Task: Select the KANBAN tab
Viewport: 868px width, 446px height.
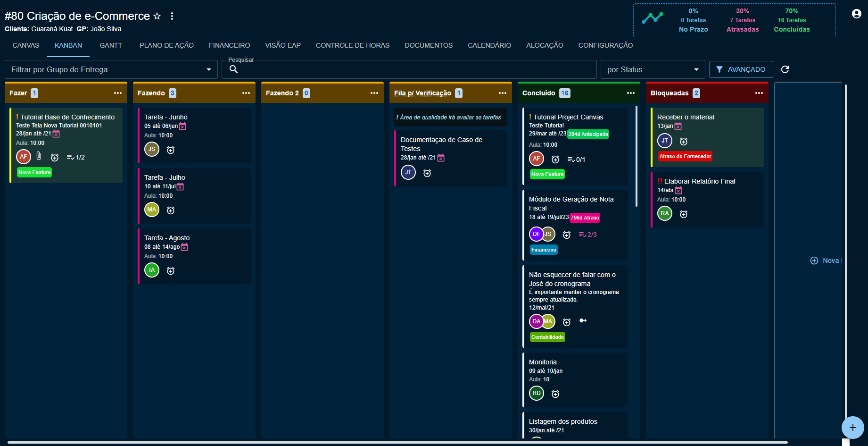Action: click(x=68, y=45)
